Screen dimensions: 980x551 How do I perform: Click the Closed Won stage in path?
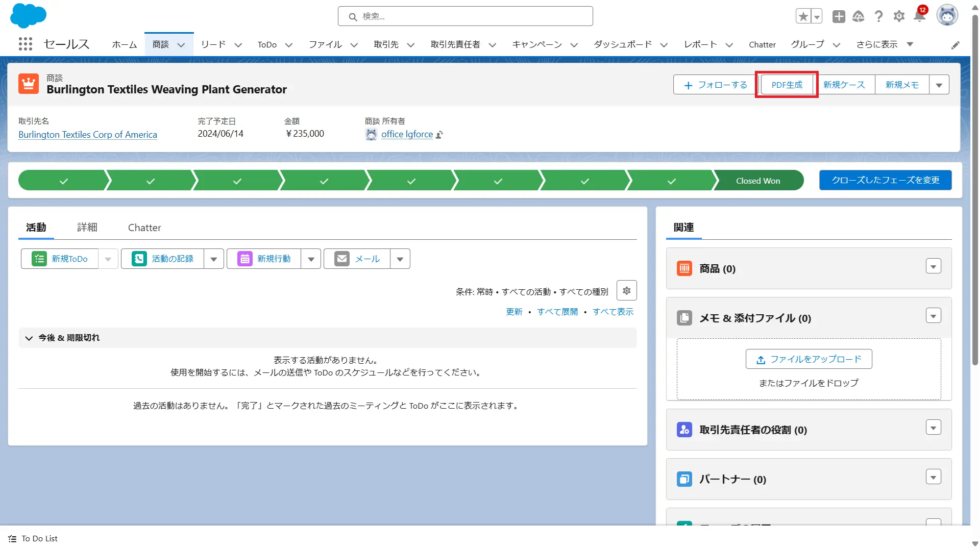point(757,181)
